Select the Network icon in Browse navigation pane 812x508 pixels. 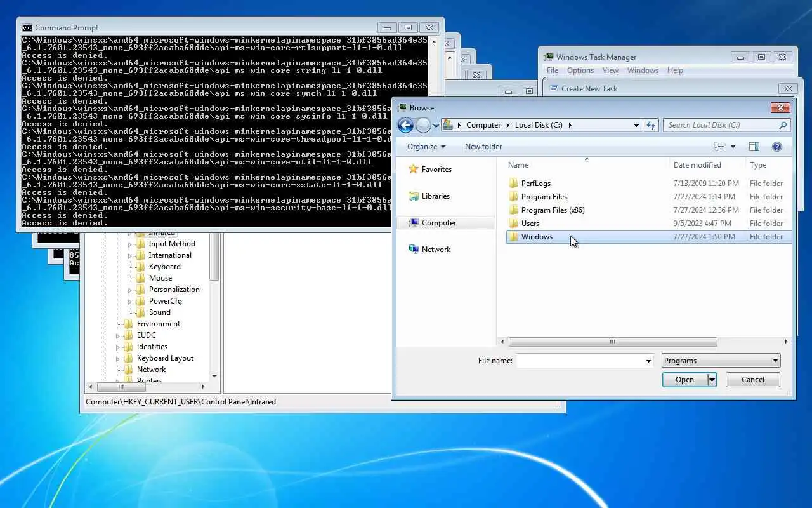pyautogui.click(x=414, y=249)
